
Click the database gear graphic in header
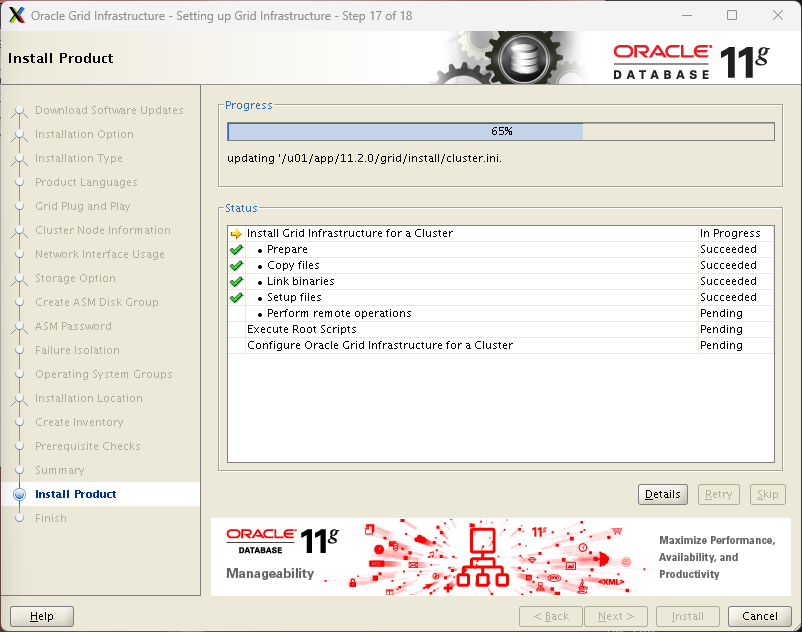523,58
